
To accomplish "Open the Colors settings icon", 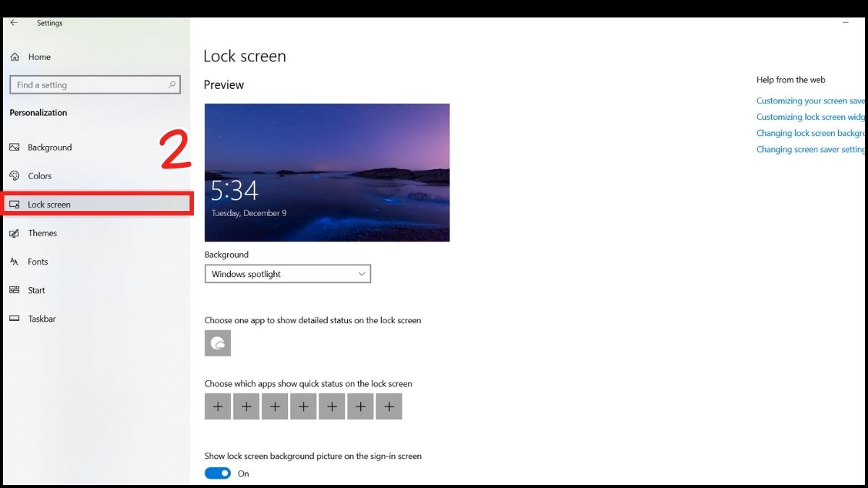I will click(x=14, y=176).
